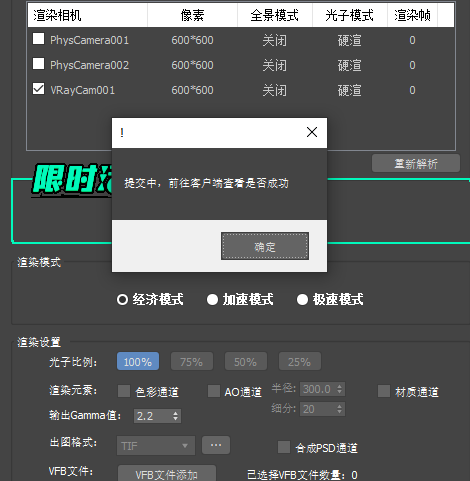Image resolution: width=470 pixels, height=481 pixels.
Task: Select the 极速模式 radio button
Action: (x=302, y=299)
